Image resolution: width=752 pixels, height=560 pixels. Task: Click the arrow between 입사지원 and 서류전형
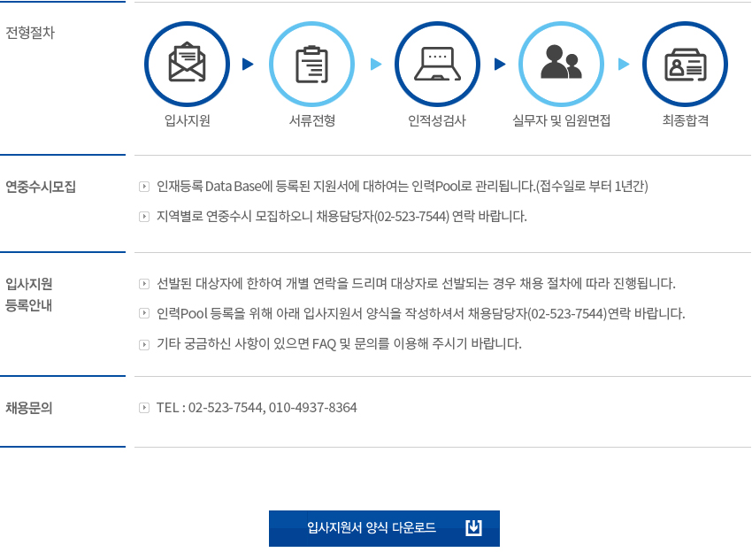click(248, 64)
